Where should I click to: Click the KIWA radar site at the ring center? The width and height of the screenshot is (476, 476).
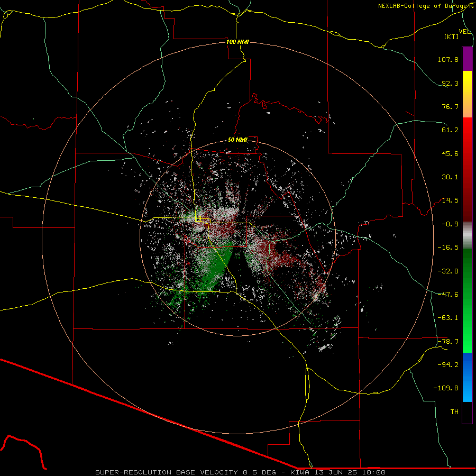click(237, 239)
